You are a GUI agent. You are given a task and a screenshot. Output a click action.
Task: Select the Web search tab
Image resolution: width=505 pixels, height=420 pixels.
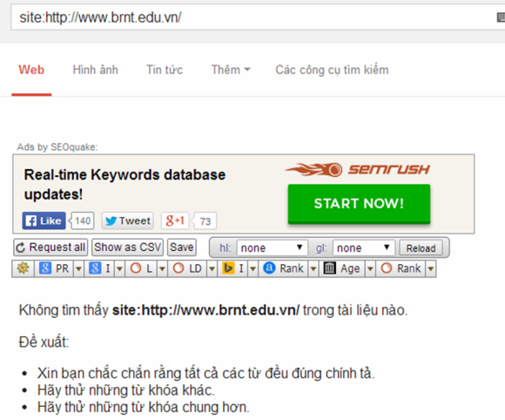click(x=31, y=70)
